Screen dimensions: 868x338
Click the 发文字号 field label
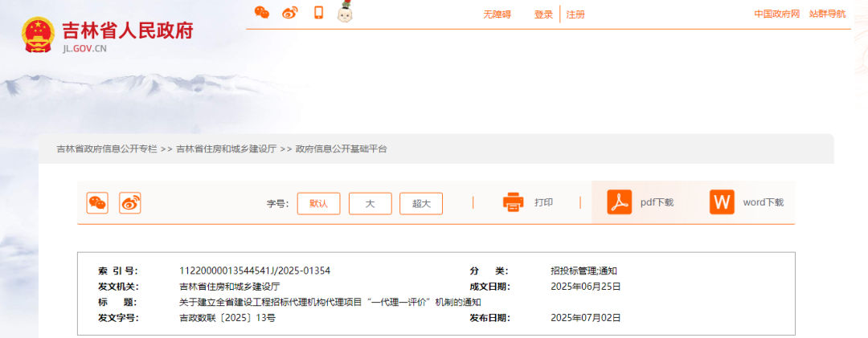point(118,318)
